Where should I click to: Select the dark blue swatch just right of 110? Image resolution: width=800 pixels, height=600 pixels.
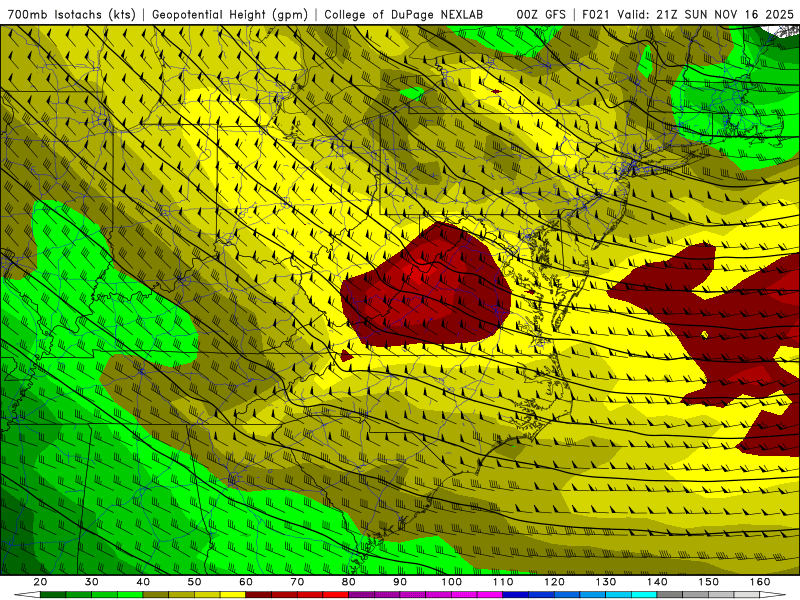click(515, 595)
